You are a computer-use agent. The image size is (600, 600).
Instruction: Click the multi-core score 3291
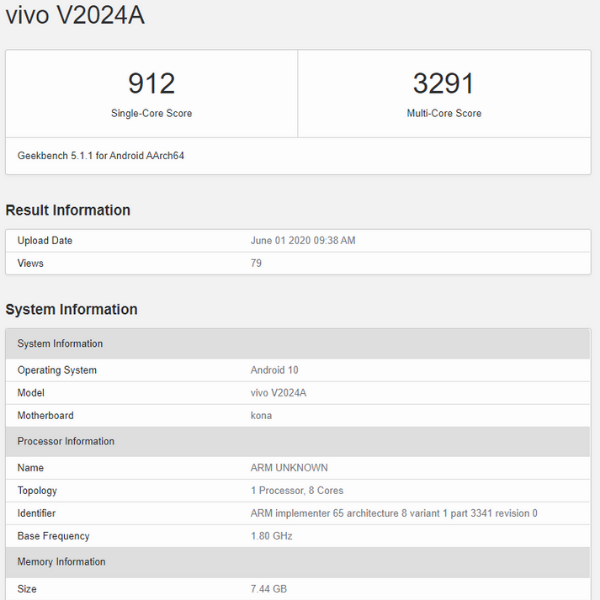click(444, 83)
